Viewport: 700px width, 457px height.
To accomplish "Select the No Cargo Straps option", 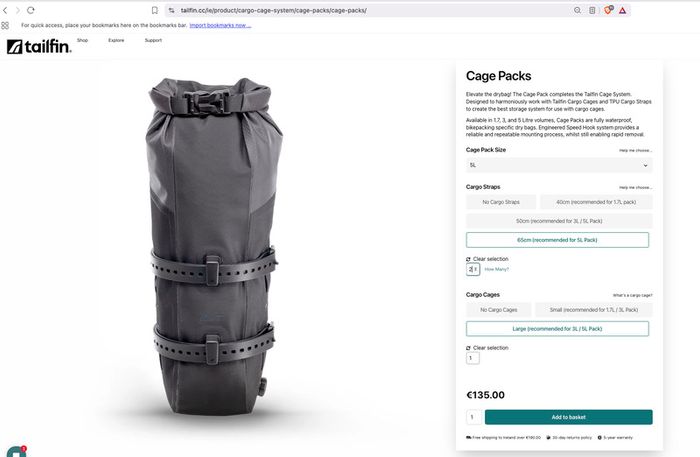I will 501,202.
